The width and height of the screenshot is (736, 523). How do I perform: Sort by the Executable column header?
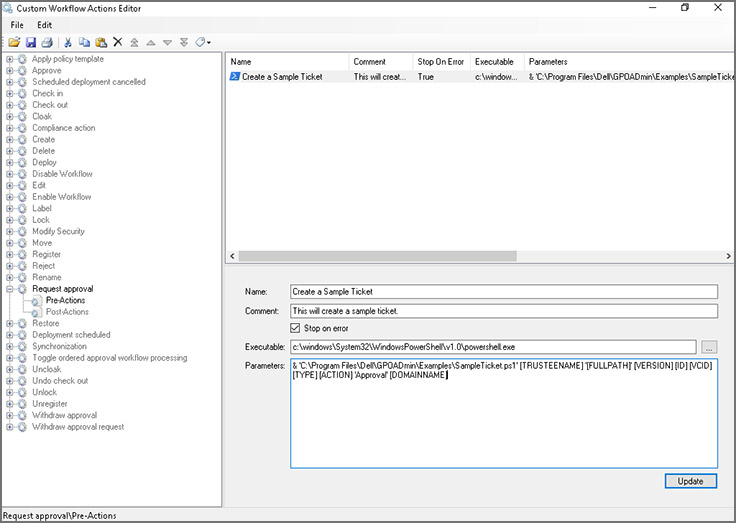(497, 62)
